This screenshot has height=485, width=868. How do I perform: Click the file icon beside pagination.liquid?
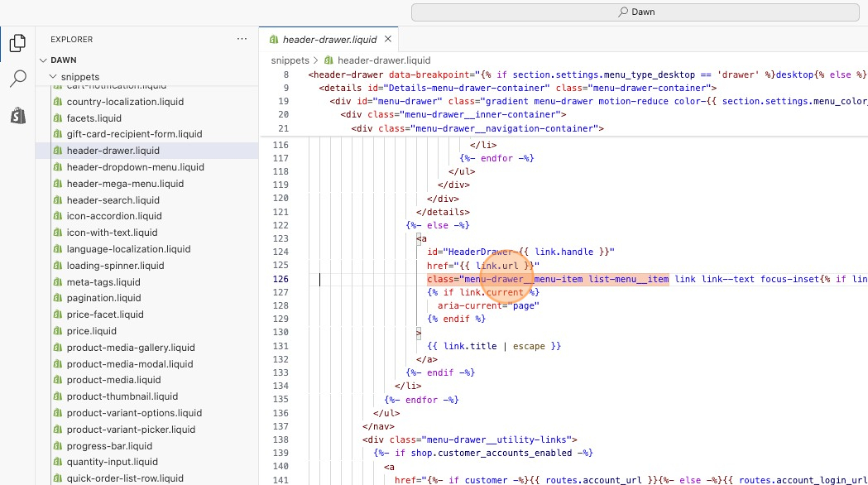[58, 298]
